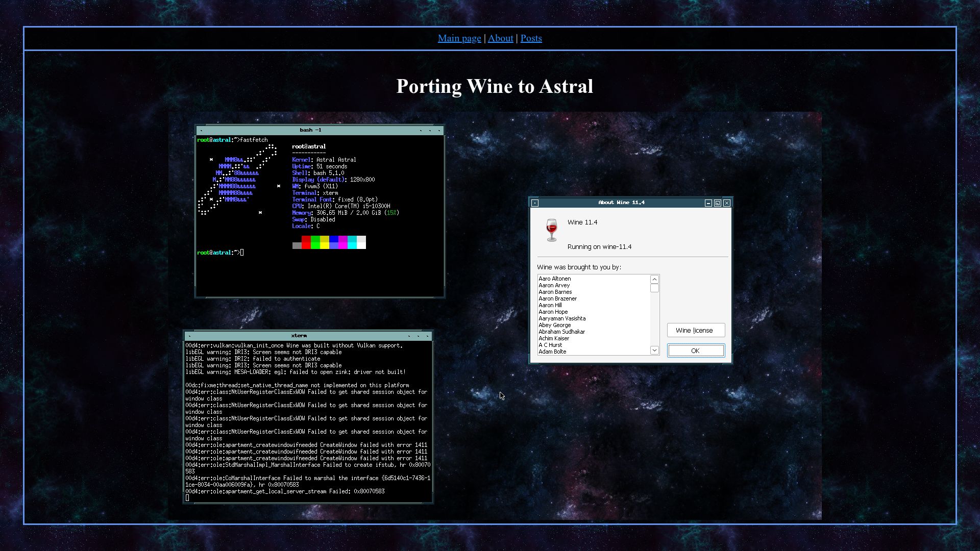This screenshot has height=551, width=980.
Task: Click the contributor list scroll-down arrow
Action: click(x=654, y=350)
